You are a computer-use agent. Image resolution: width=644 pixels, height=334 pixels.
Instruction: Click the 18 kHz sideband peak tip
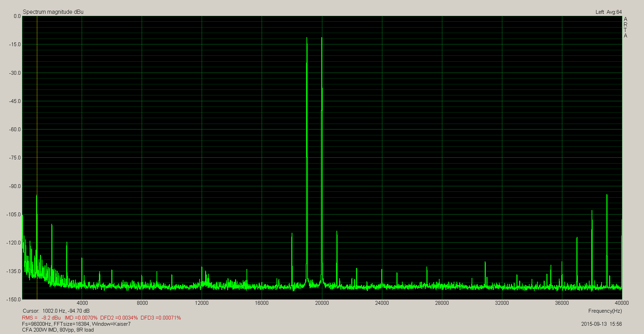coord(292,233)
